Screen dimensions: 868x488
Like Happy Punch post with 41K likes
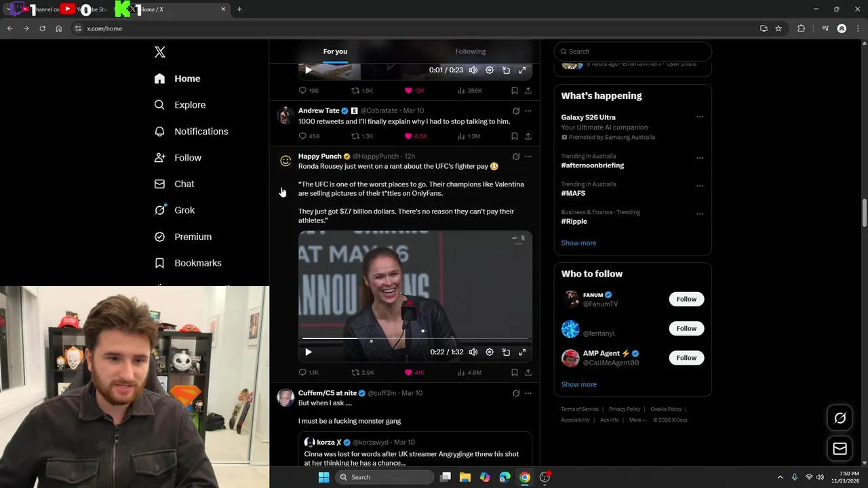(414, 372)
